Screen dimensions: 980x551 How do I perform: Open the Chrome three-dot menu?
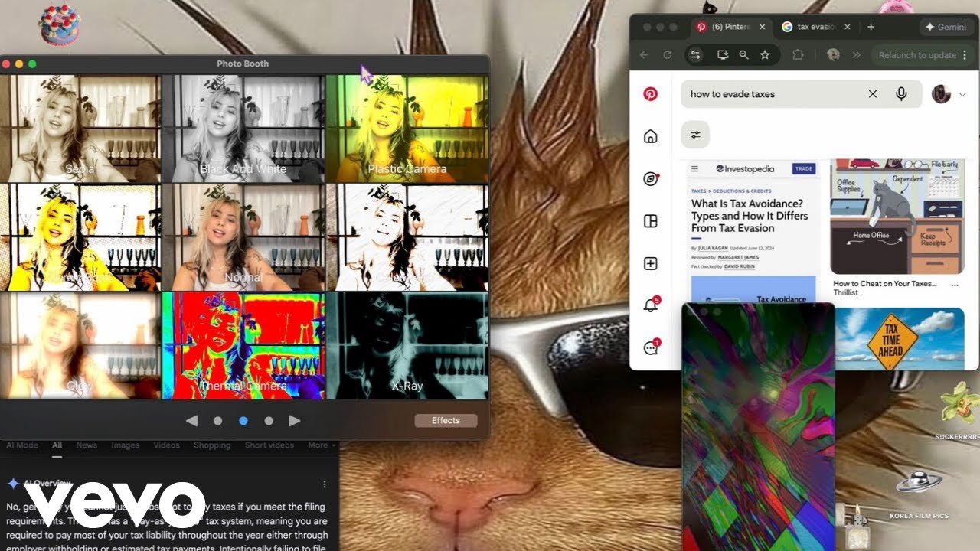[x=966, y=55]
